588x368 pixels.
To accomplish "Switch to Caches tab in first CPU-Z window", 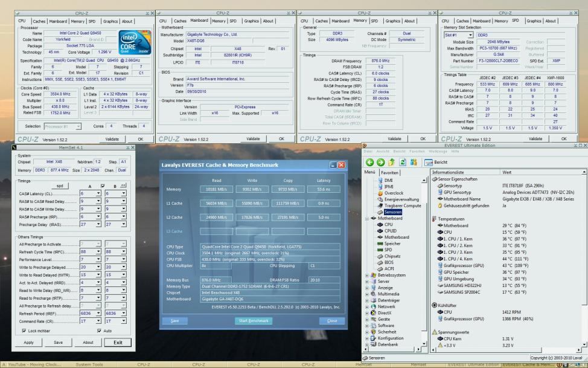I will pos(40,21).
